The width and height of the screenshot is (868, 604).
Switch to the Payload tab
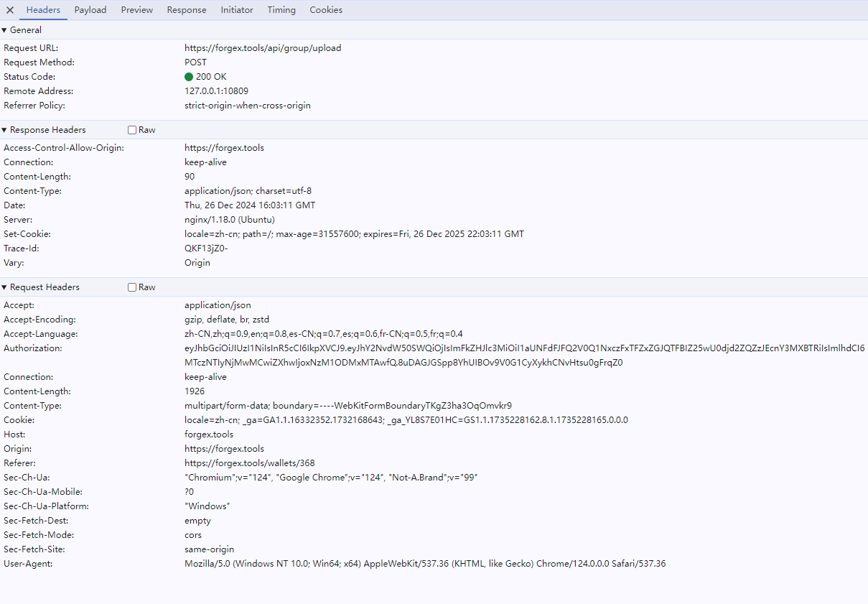coord(90,10)
